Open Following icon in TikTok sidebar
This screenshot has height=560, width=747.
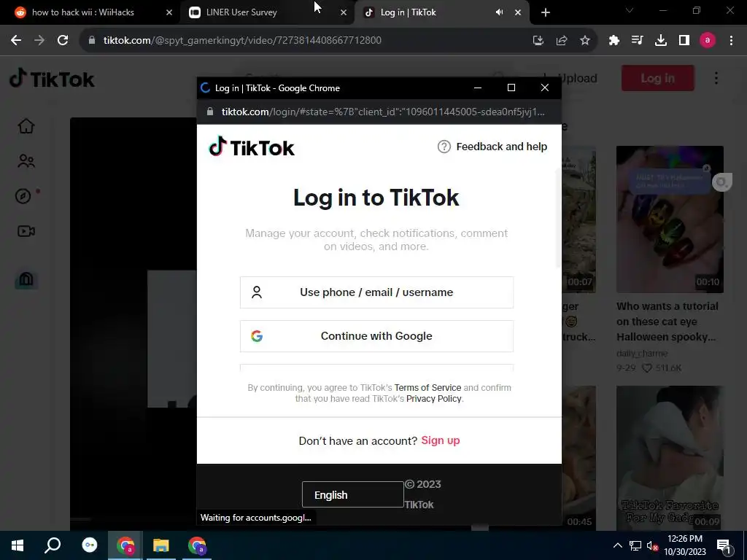[26, 161]
